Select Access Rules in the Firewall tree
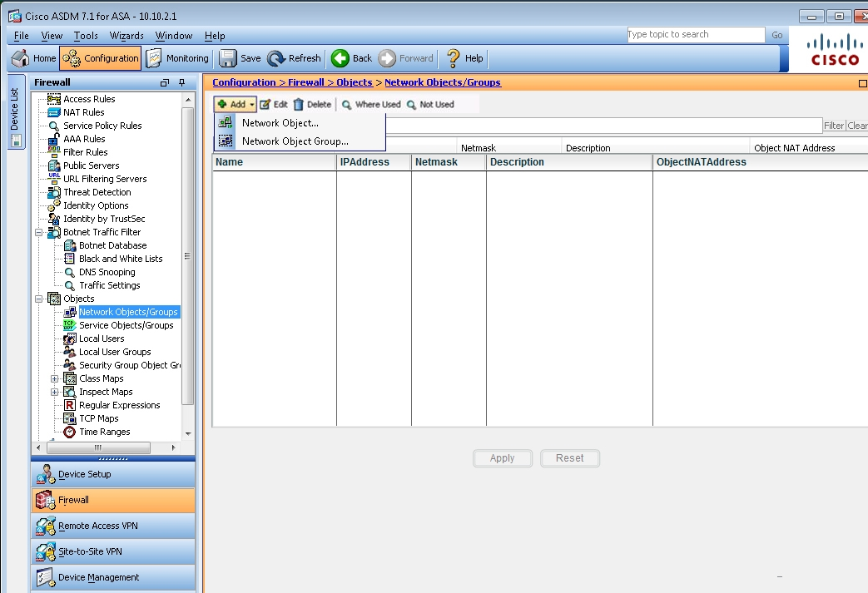The height and width of the screenshot is (593, 868). click(89, 99)
